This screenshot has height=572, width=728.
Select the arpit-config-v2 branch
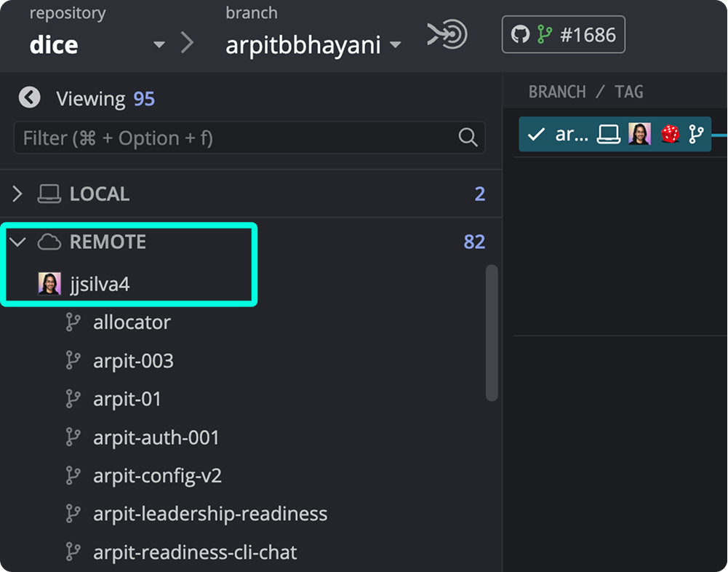point(156,475)
